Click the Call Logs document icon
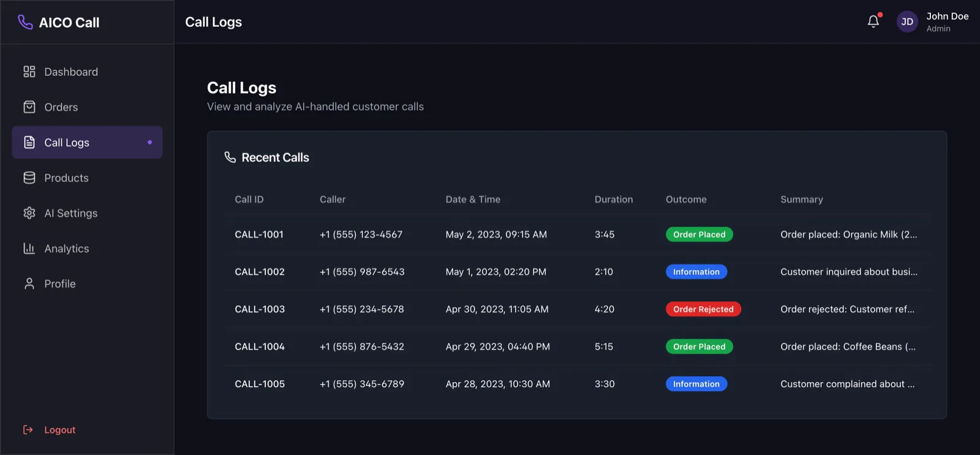Screen dimensions: 980x455 (x=29, y=143)
